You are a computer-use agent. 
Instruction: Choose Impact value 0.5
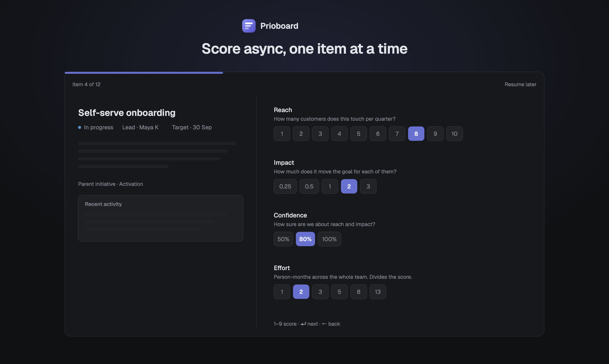tap(309, 186)
